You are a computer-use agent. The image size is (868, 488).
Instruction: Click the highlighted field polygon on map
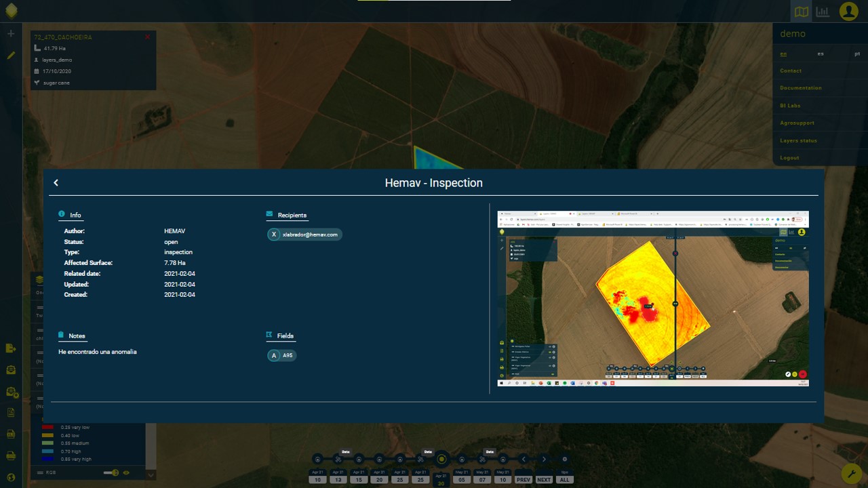coord(434,159)
